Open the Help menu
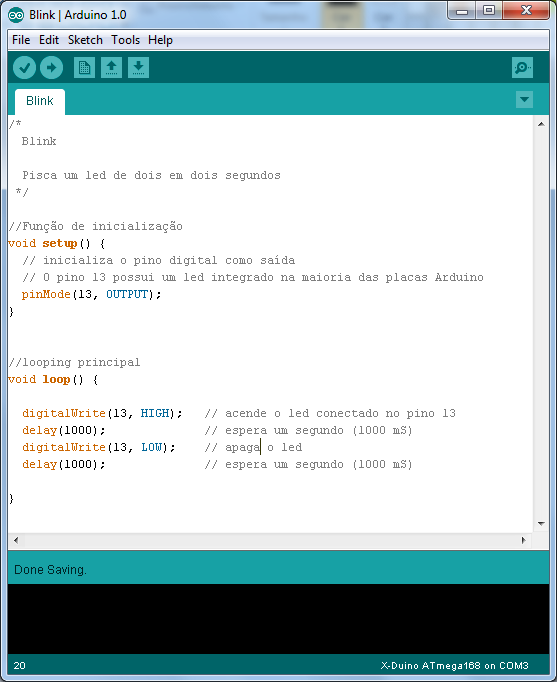This screenshot has width=557, height=682. coord(160,40)
